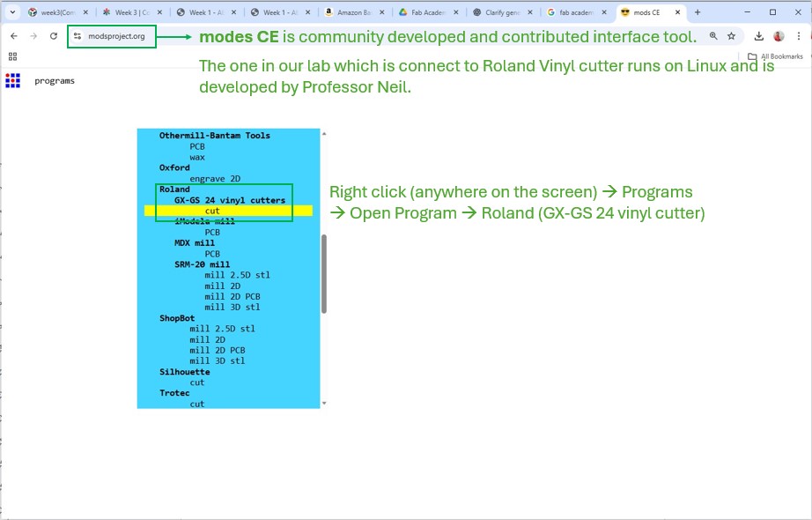
Task: Reload the modsproject.org page
Action: point(54,36)
